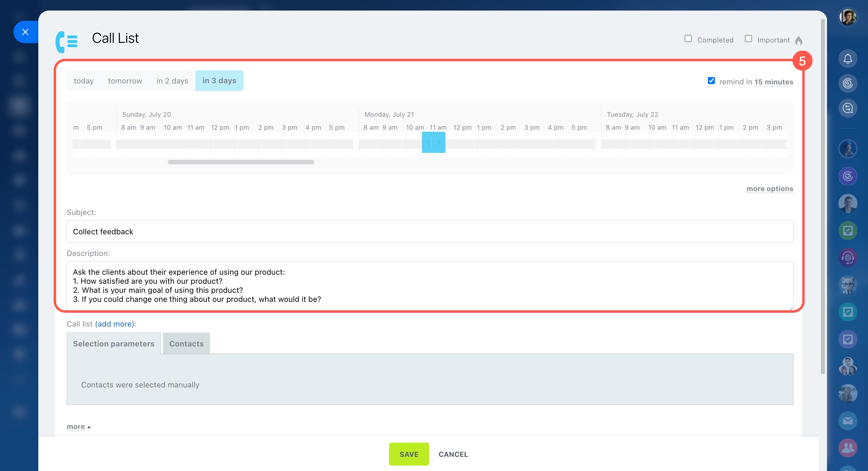Click the Call List phone icon
This screenshot has width=868, height=471.
point(66,42)
